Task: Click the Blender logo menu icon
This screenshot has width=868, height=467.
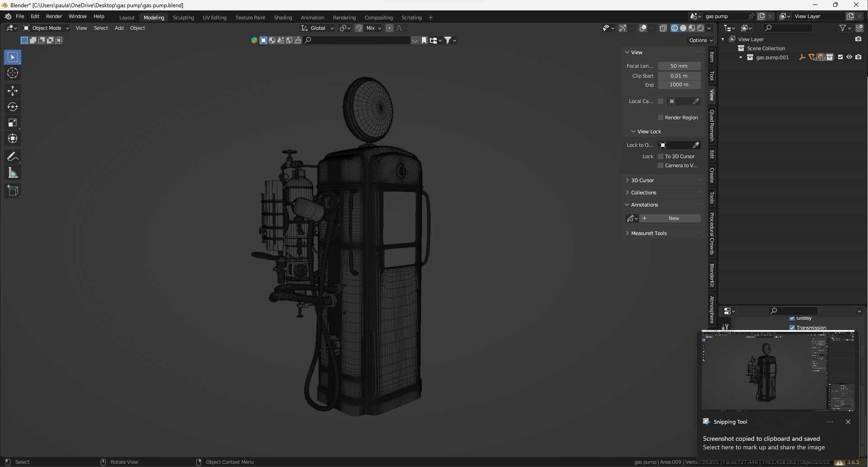Action: coord(8,16)
